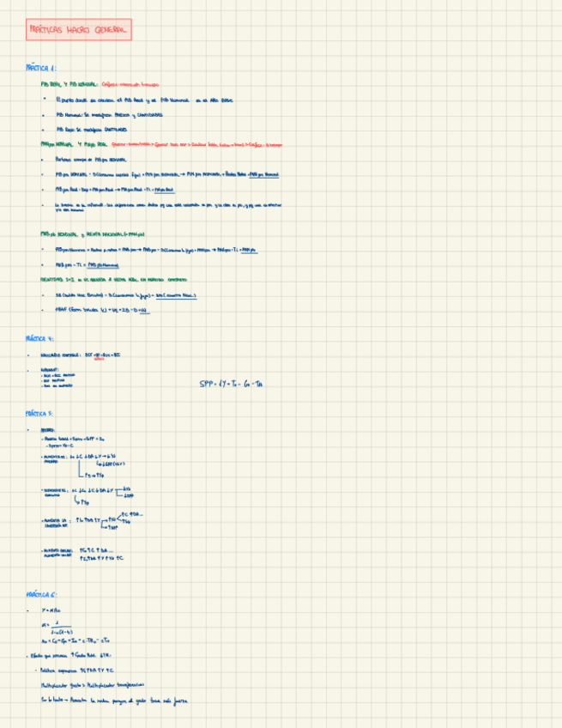The width and height of the screenshot is (562, 728).
Task: Click the 'Política expansiva' line under Práctica 6
Action: [x=77, y=670]
